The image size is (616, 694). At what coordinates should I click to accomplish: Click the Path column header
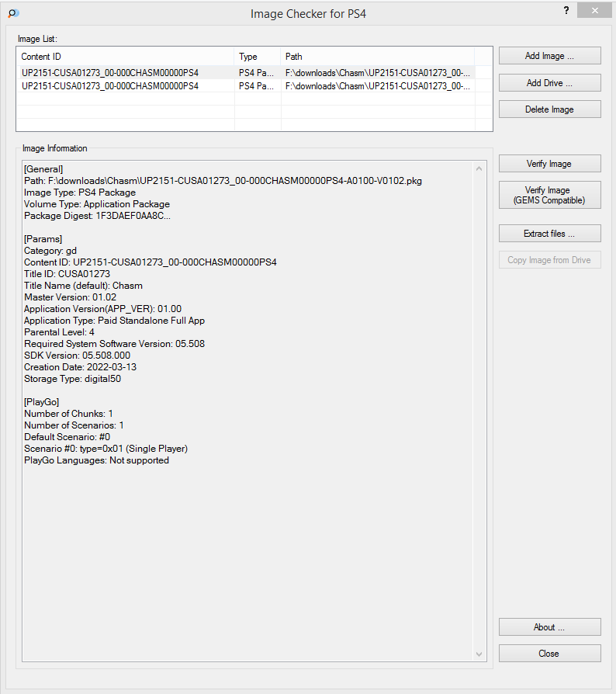(377, 57)
